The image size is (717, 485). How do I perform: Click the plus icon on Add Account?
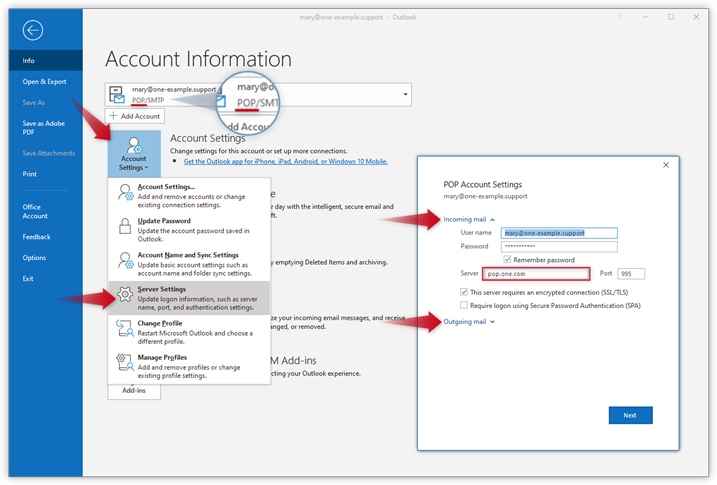(113, 116)
